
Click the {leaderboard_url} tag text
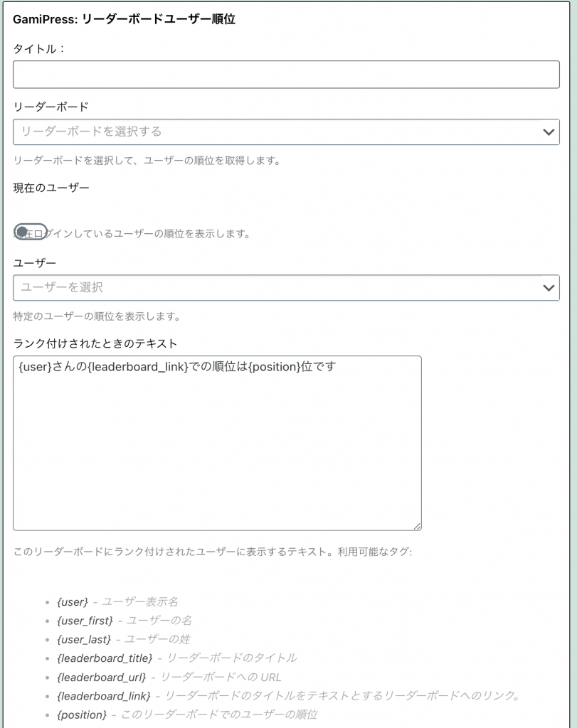tap(101, 678)
